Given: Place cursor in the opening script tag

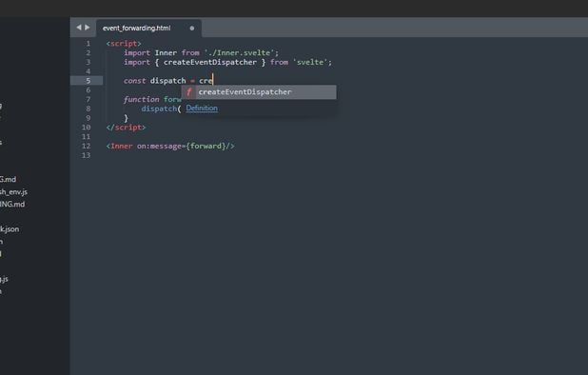Looking at the screenshot, I should [124, 44].
